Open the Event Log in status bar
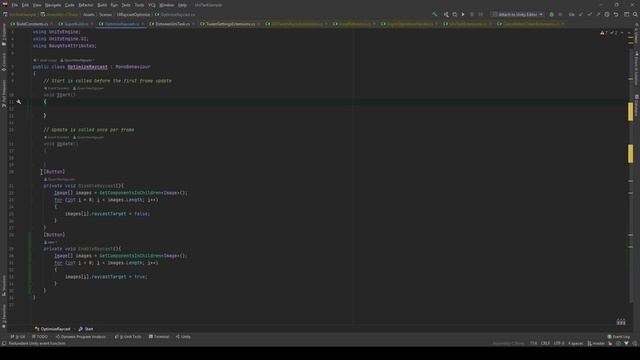Screen dimensions: 640x360 click(x=619, y=337)
